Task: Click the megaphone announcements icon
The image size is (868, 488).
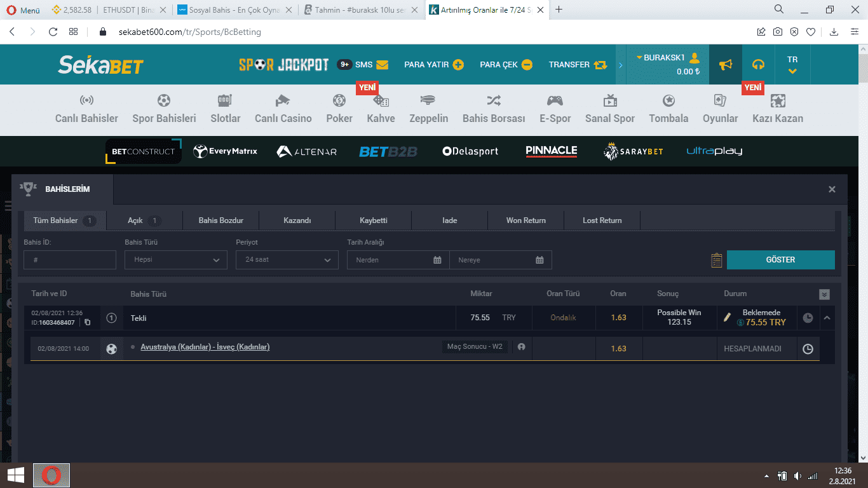Action: click(726, 64)
